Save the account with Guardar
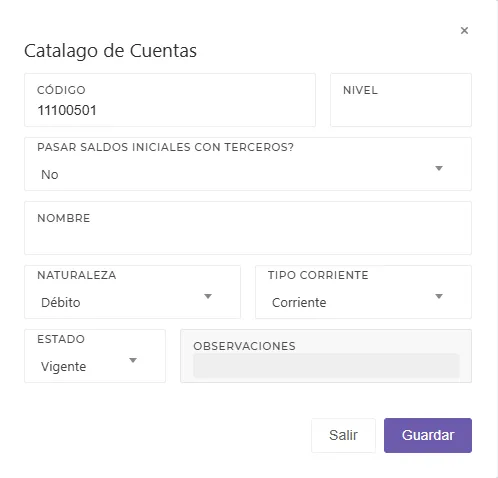The width and height of the screenshot is (498, 478). 428,435
